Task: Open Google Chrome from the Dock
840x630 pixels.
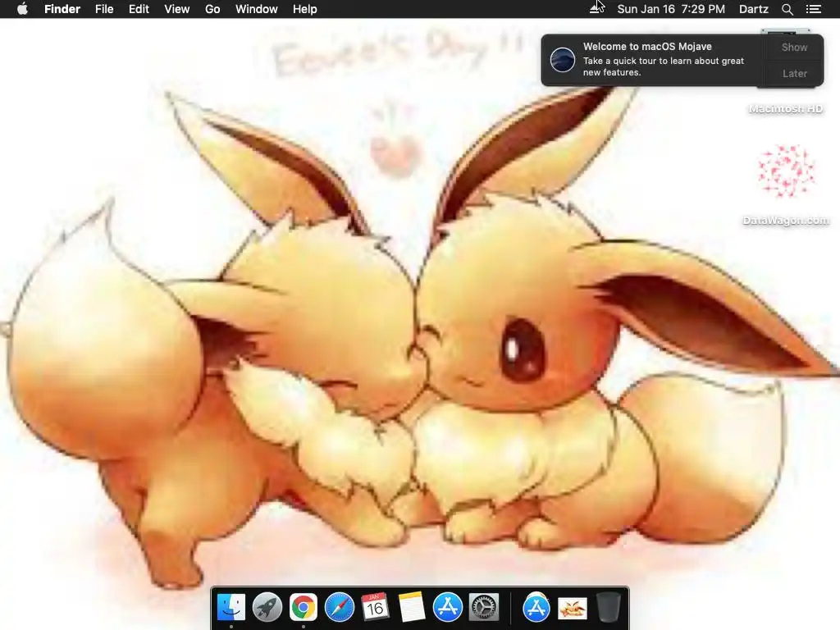Action: point(304,607)
